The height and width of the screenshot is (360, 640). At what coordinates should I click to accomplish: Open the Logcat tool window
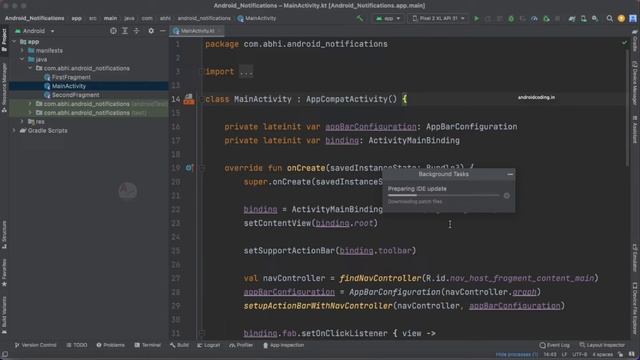[209, 345]
